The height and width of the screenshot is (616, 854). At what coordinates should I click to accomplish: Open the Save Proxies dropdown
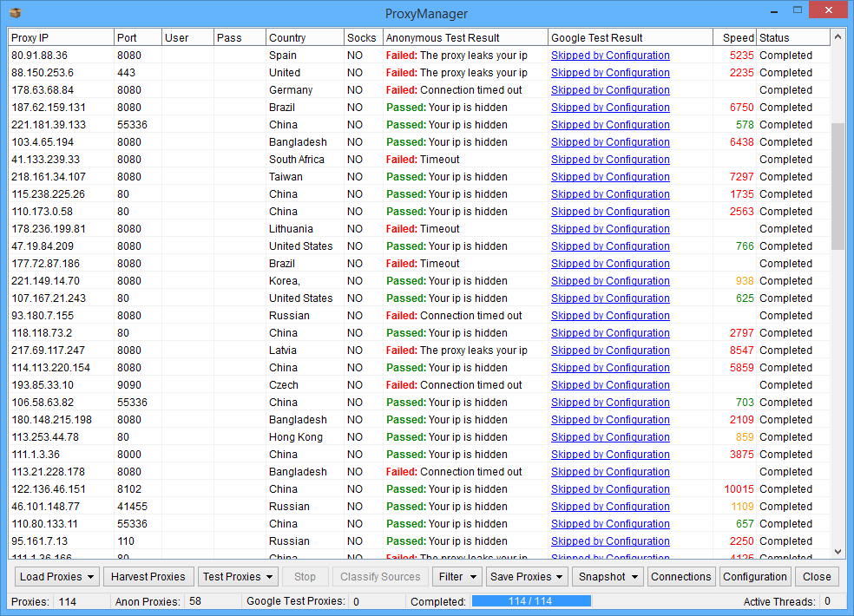coord(527,577)
